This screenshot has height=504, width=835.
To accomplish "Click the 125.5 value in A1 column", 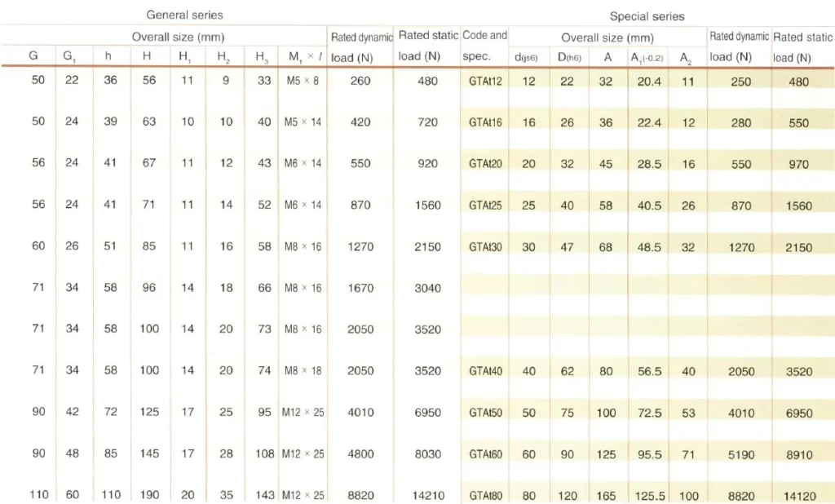I will coord(649,496).
